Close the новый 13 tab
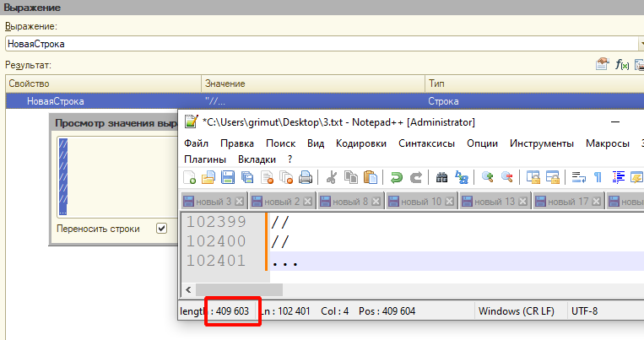The width and height of the screenshot is (644, 340). coord(522,202)
